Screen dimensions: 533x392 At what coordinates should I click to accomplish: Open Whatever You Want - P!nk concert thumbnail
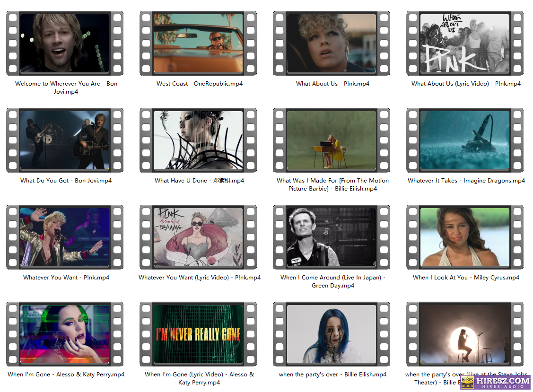click(65, 237)
